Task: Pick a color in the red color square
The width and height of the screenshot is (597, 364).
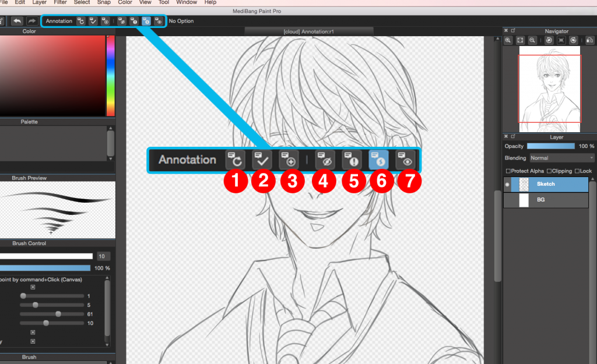Action: click(x=52, y=76)
